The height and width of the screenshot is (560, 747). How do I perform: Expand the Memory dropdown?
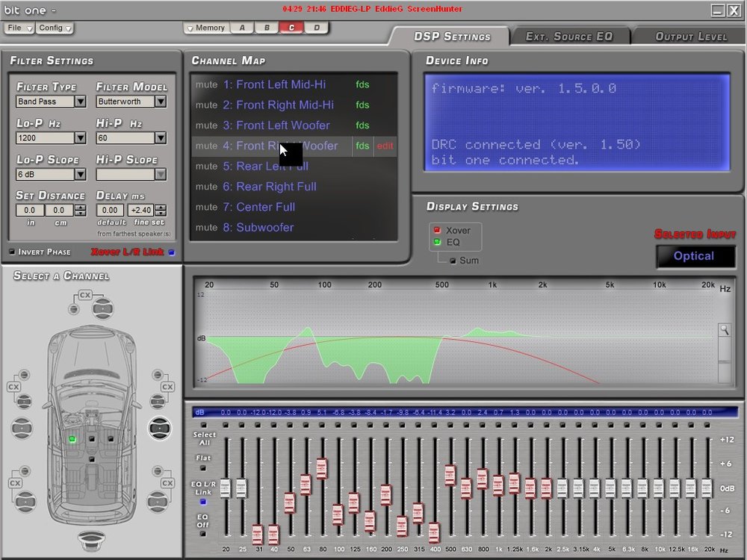tap(206, 28)
